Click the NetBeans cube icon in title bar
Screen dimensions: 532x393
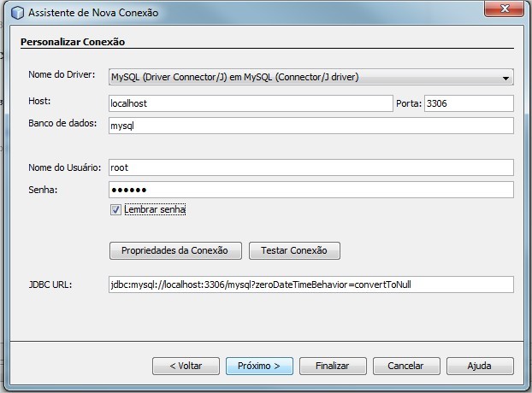[17, 13]
